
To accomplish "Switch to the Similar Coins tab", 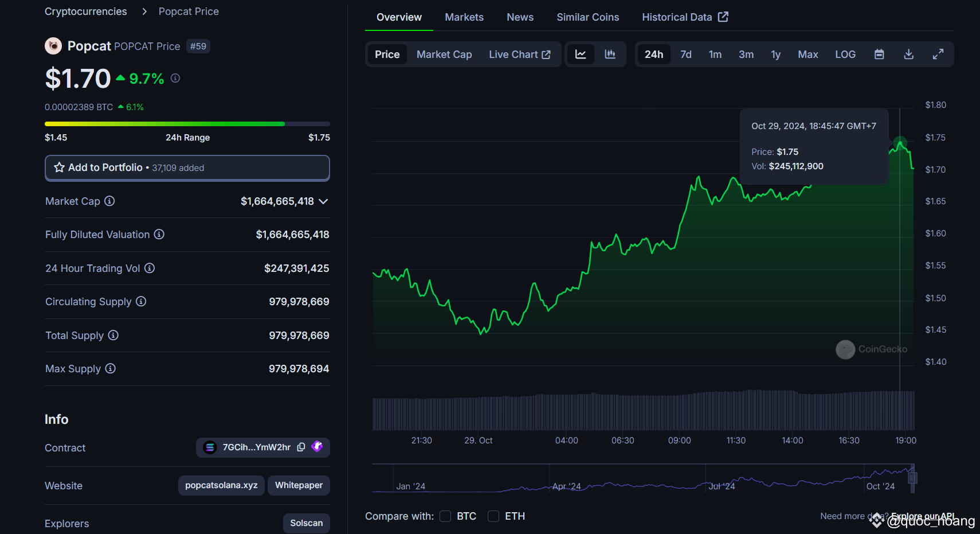I will [587, 17].
